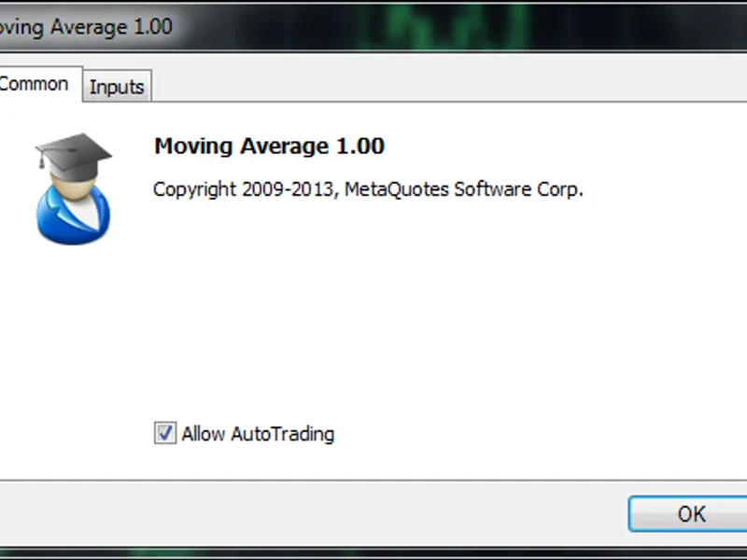Select the Common tab
Viewport: 747px width, 560px height.
[40, 84]
